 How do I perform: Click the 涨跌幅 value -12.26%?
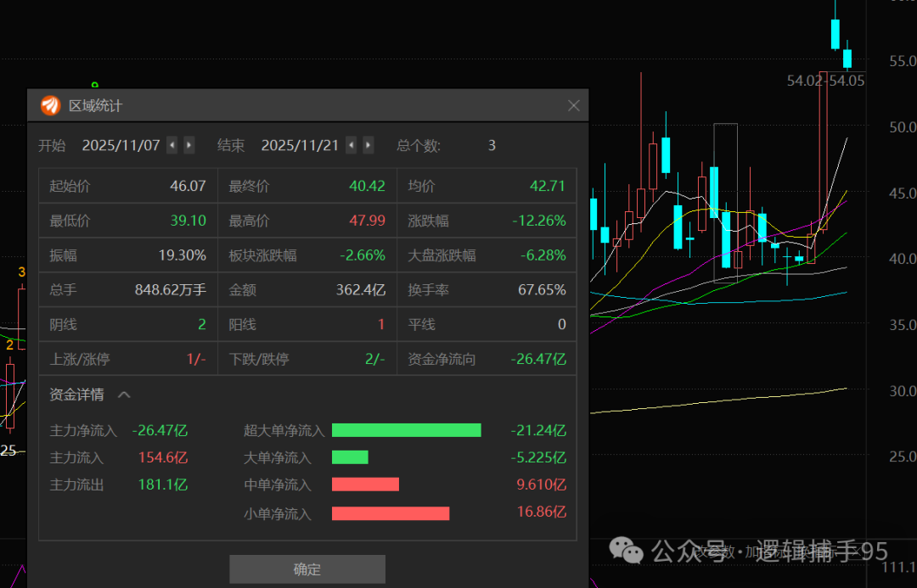tap(539, 221)
